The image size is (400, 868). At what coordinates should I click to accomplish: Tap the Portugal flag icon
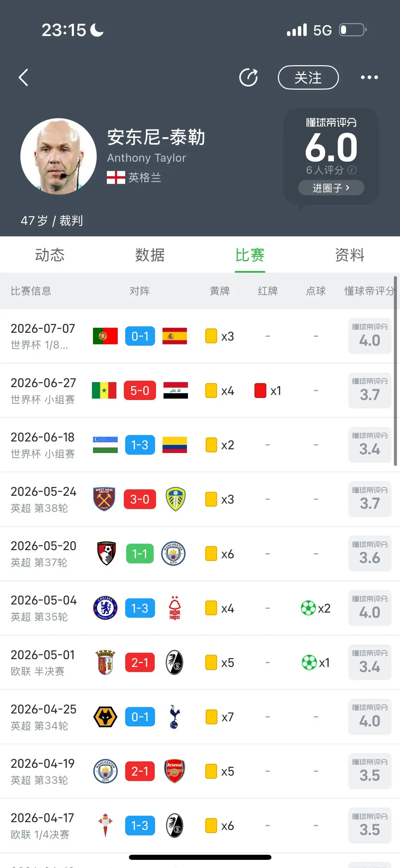point(105,336)
